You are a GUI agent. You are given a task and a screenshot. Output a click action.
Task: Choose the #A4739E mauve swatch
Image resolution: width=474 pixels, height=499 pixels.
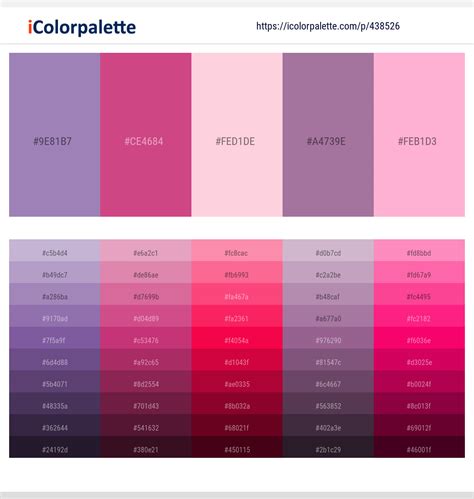(x=328, y=135)
